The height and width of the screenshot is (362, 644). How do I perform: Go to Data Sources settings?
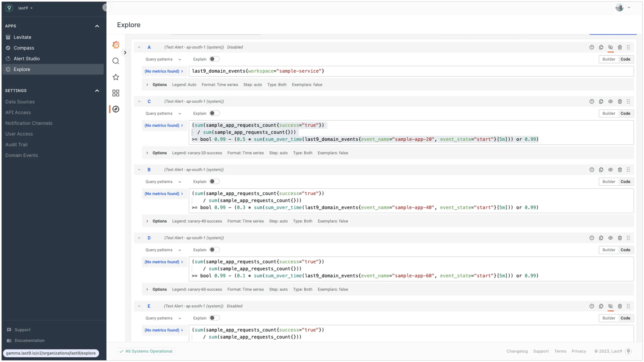(x=20, y=102)
